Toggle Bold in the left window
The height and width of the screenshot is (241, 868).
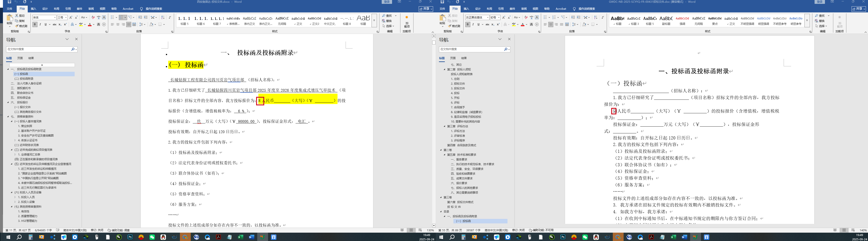point(35,25)
